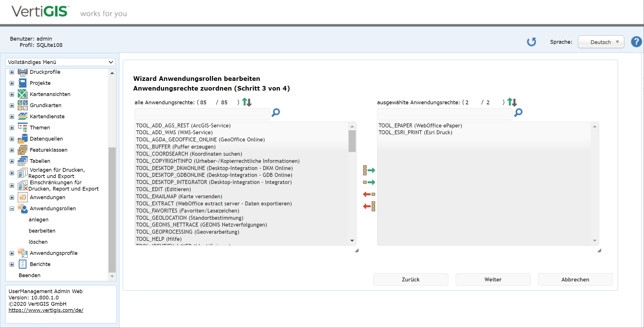Open the Sprache dropdown showing Deutsch
The width and height of the screenshot is (644, 328).
[x=601, y=42]
